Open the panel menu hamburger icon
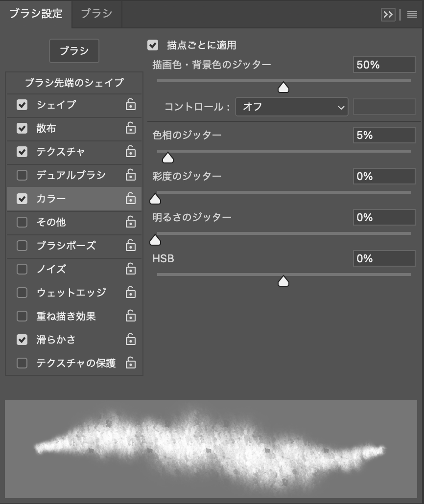This screenshot has height=504, width=424. coord(412,15)
